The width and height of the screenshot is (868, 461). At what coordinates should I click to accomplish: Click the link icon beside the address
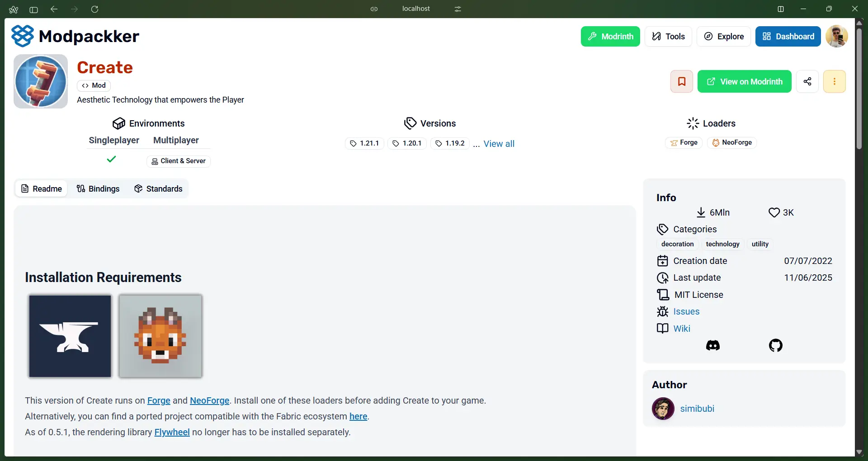click(x=374, y=9)
